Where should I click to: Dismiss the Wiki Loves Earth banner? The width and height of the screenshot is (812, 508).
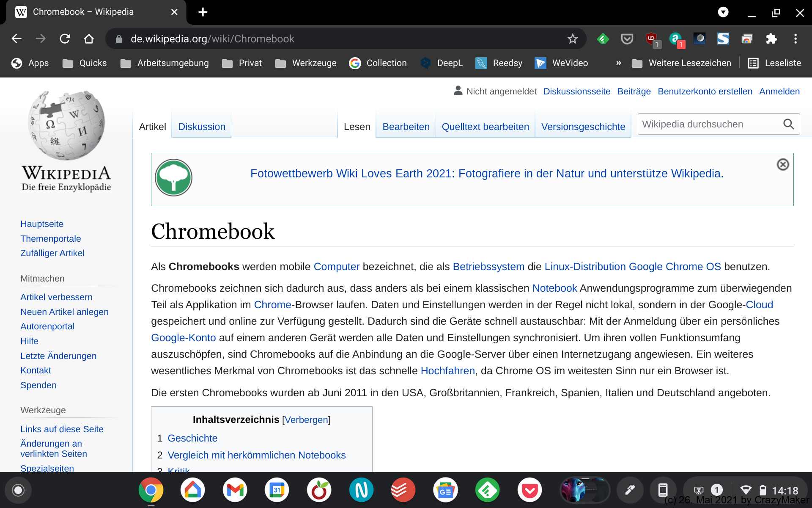[783, 165]
